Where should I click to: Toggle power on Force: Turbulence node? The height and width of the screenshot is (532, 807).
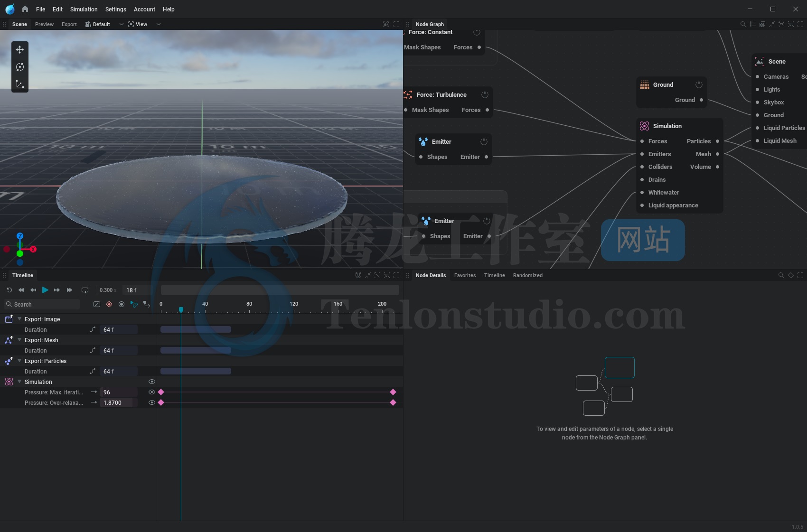(x=485, y=94)
